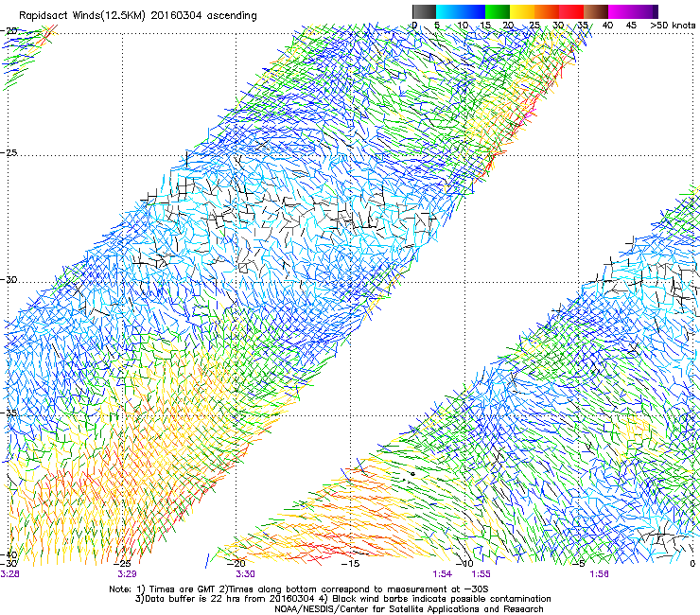Click the title 'Rapidsact Winds(12.5KM) 20160304 ascending'

coord(138,16)
